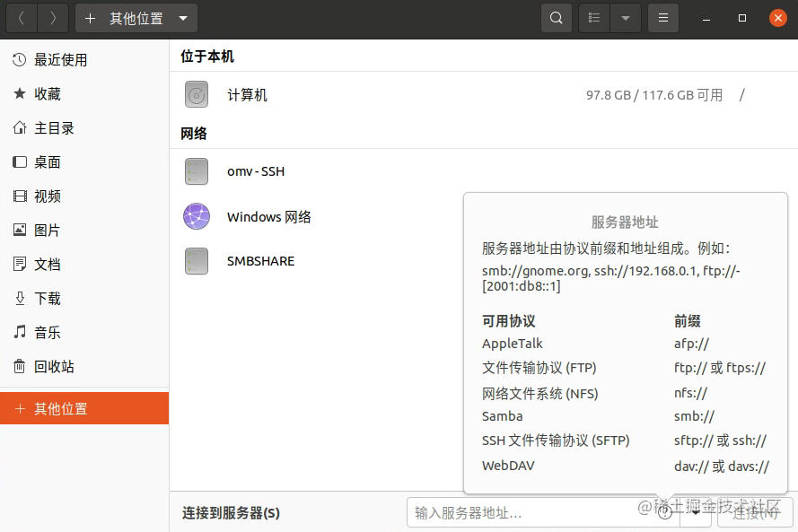The image size is (798, 532).
Task: Click the back navigation arrow
Action: 21,17
